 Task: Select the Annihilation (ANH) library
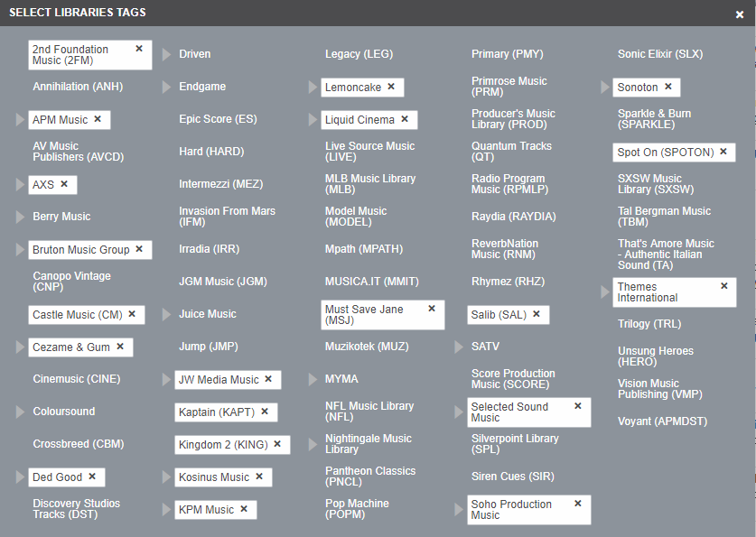(78, 87)
